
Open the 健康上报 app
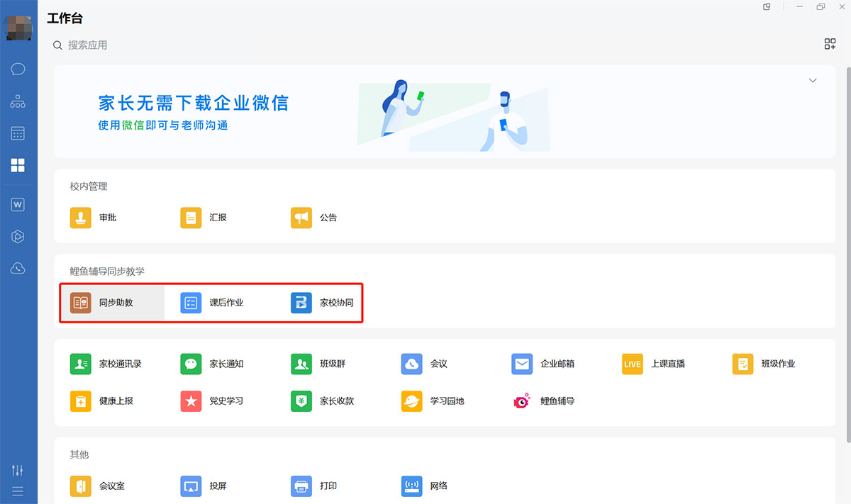[102, 401]
